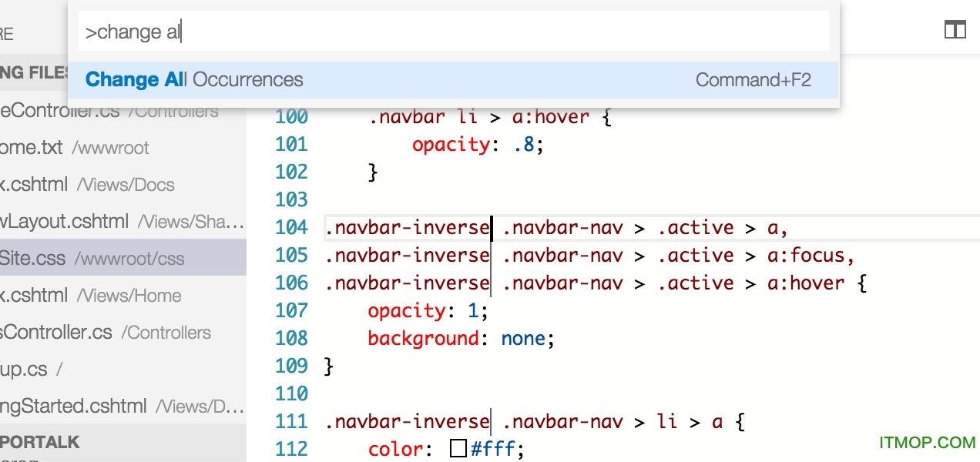Click the a:focus selector on line 105
Screen dimensions: 980x462
tap(808, 256)
